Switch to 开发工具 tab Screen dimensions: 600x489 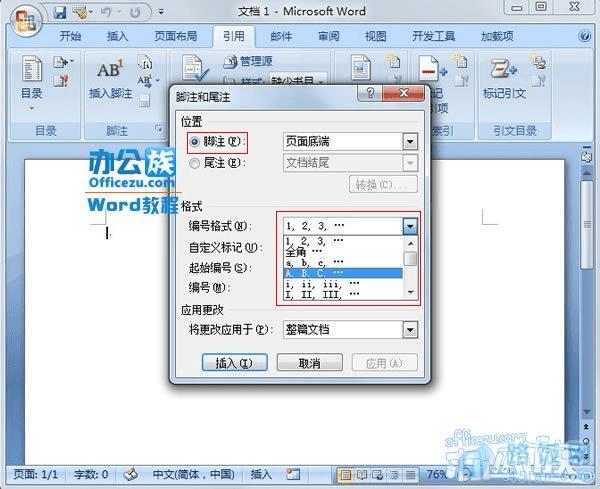click(x=434, y=36)
